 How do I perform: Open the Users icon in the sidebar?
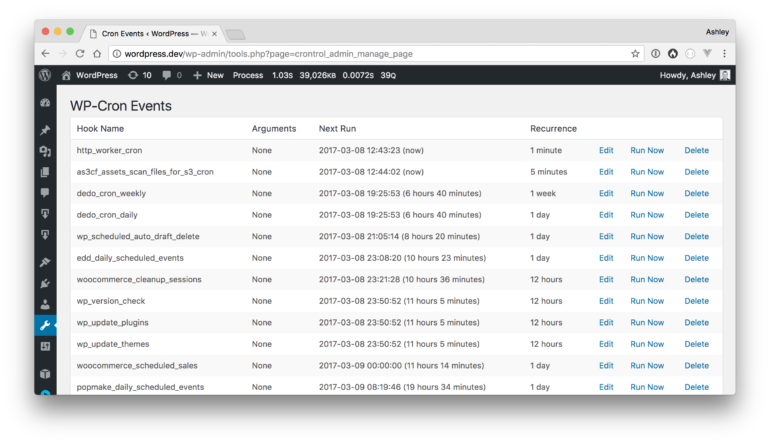(x=45, y=304)
